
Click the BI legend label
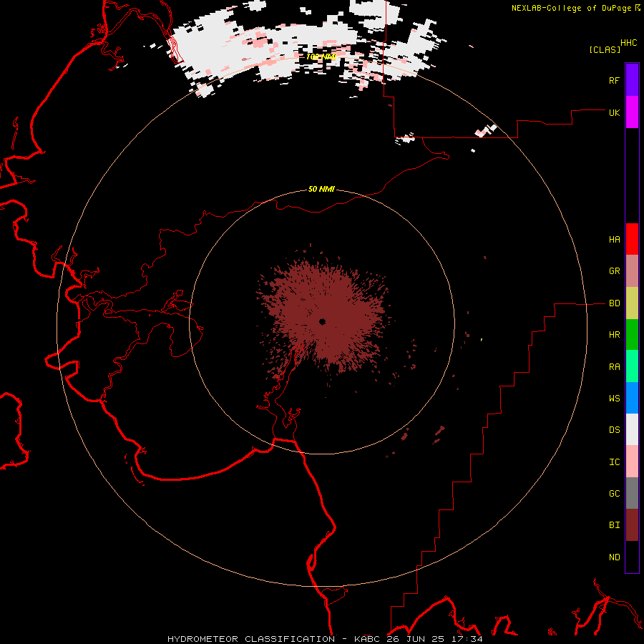click(x=614, y=525)
